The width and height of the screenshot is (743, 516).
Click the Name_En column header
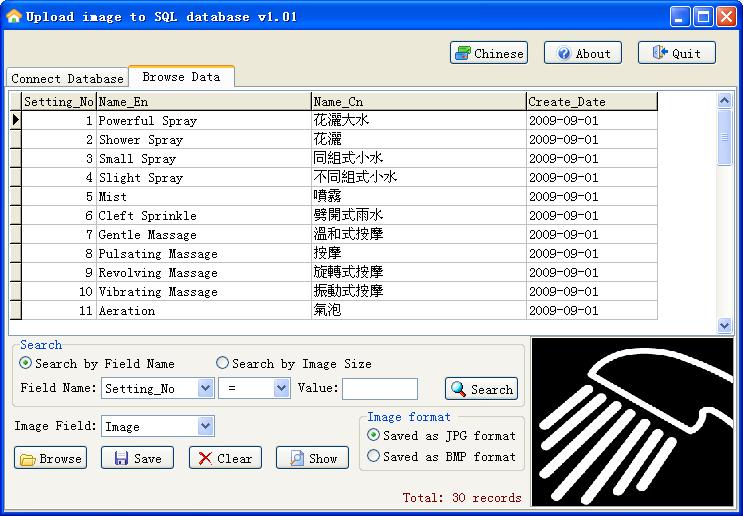point(204,101)
